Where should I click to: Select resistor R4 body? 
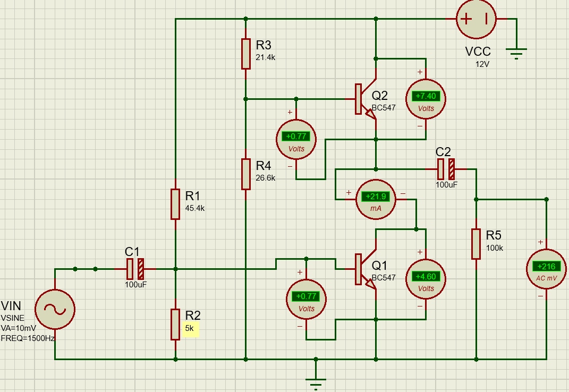click(x=245, y=174)
